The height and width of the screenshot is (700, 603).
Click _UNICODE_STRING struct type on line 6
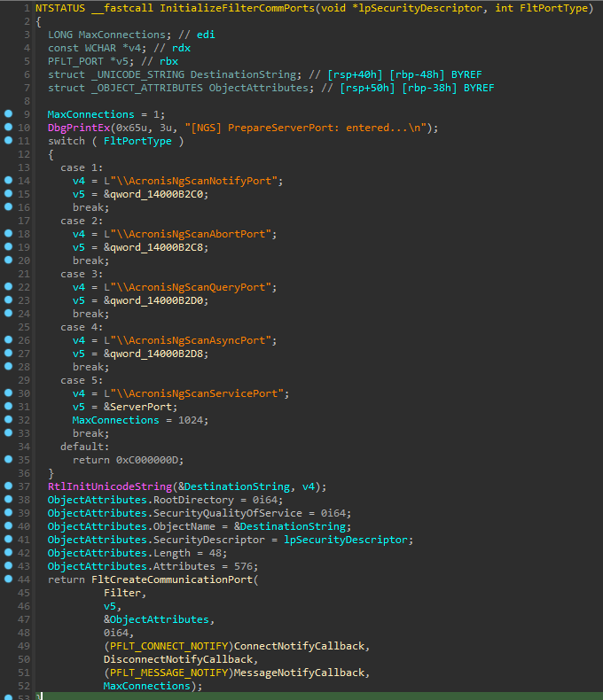(x=137, y=74)
